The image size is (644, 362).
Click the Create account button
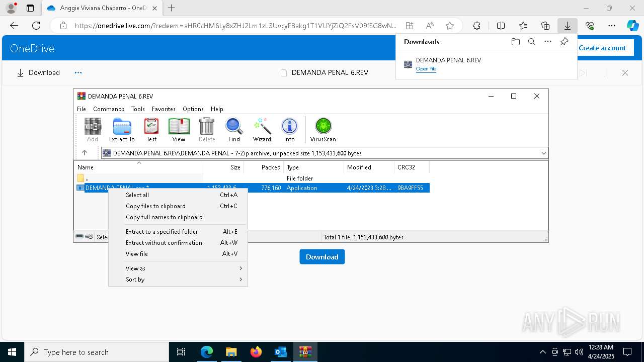[x=602, y=48]
